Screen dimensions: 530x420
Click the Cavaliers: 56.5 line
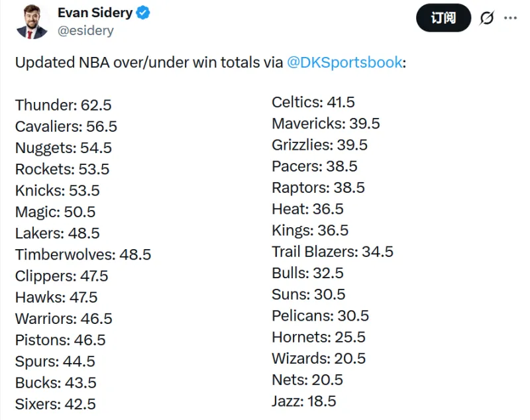[x=66, y=126]
